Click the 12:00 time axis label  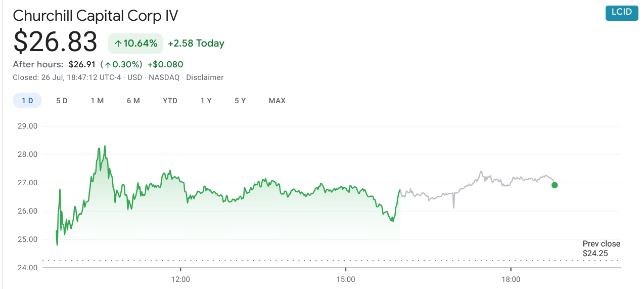pos(180,279)
